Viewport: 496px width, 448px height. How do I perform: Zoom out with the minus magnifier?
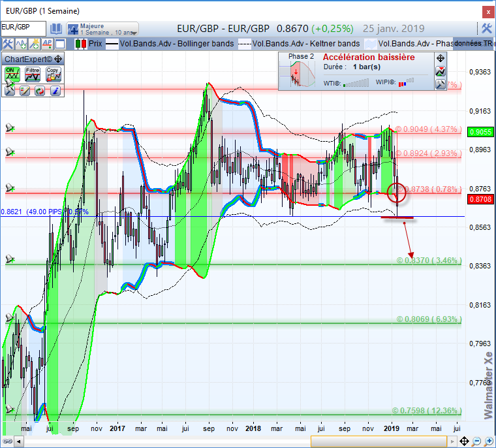point(476,441)
